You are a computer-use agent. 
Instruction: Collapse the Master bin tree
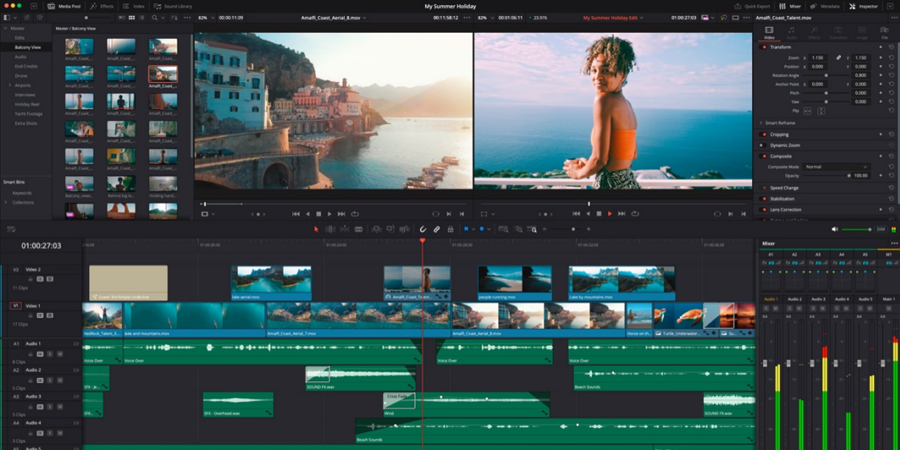point(6,28)
